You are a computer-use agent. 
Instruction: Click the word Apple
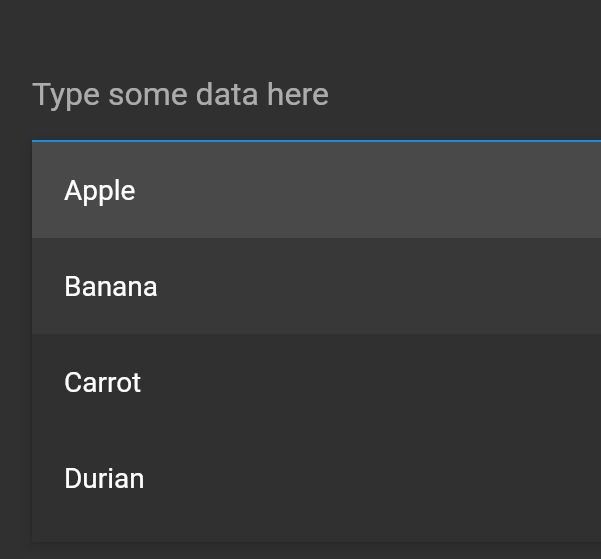99,191
